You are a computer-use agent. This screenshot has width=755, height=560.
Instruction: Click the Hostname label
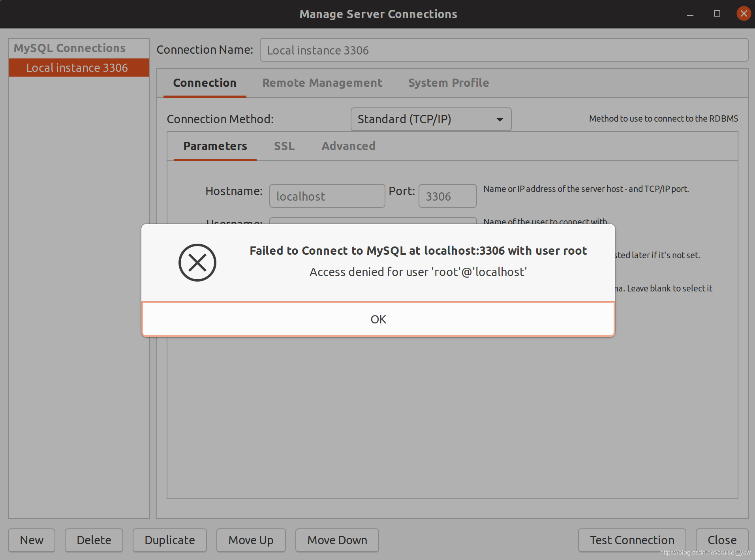pyautogui.click(x=234, y=191)
